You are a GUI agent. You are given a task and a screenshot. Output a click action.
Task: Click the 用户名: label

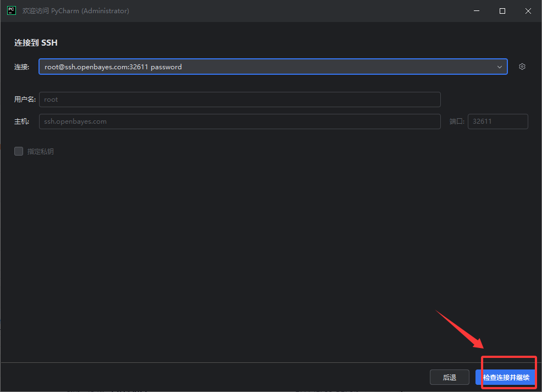25,100
